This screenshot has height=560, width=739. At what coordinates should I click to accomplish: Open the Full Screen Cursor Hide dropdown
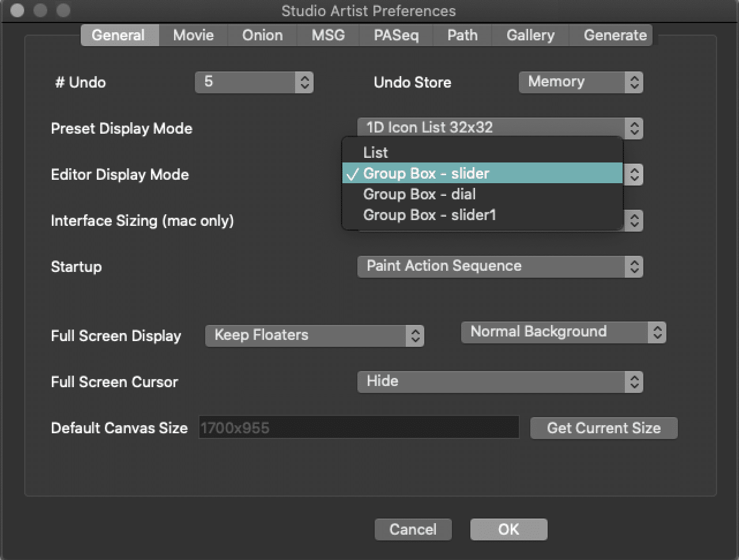(500, 381)
